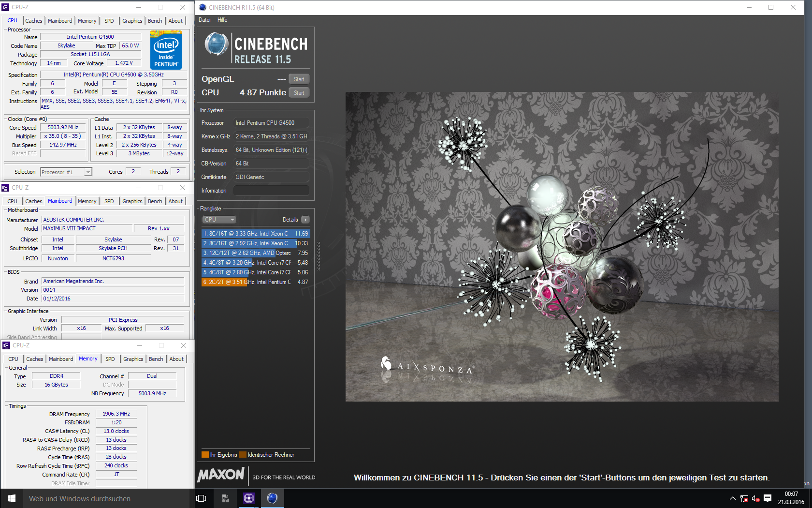Select ranking row 1 Intel Xeon 11.69

255,234
